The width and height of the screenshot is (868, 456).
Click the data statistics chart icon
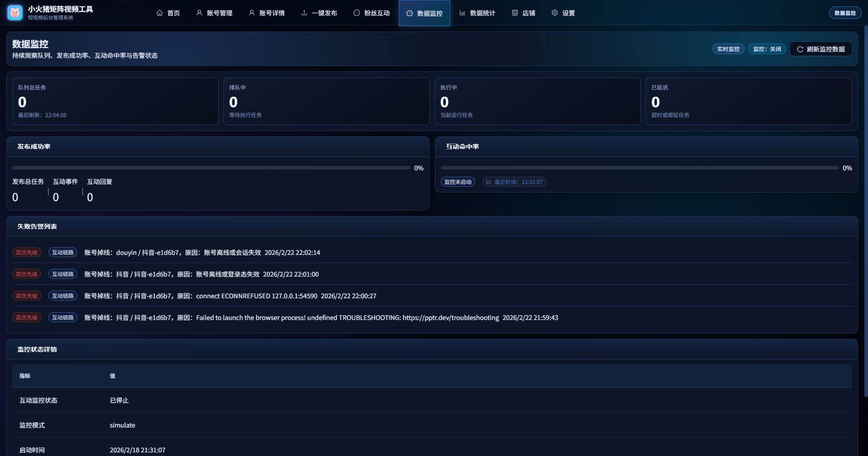(462, 13)
